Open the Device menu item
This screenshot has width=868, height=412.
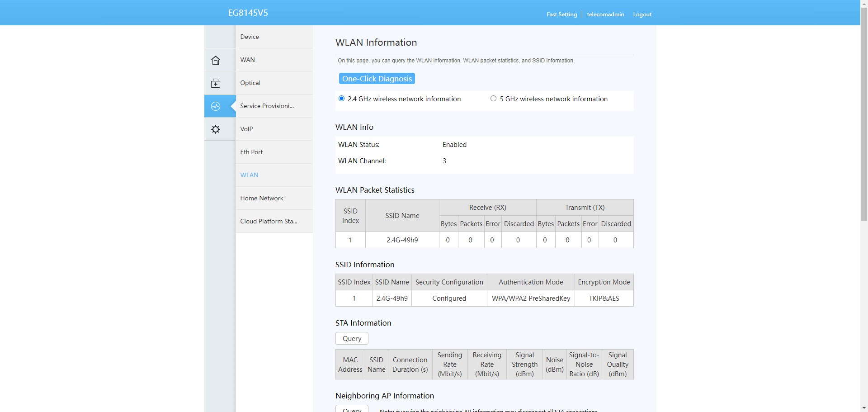(x=250, y=37)
